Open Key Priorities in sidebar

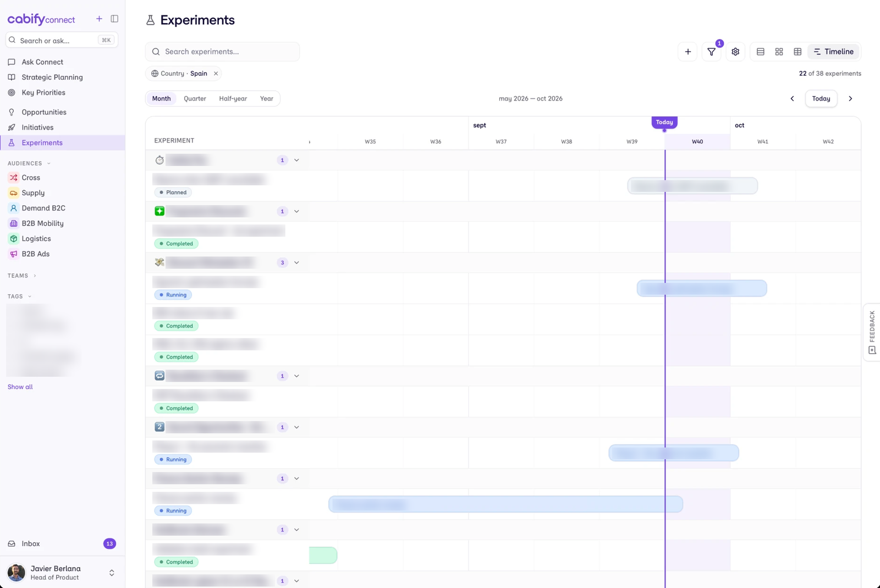coord(62,92)
